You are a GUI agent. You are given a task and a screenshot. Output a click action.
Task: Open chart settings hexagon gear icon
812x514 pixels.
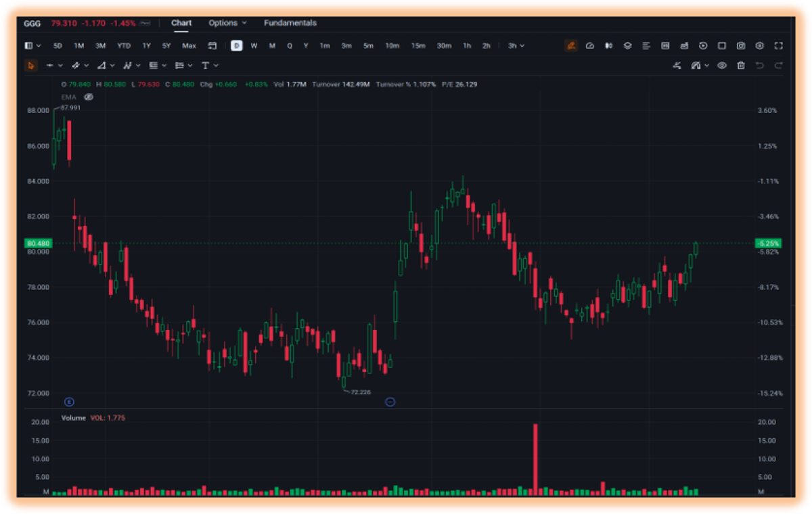(760, 46)
